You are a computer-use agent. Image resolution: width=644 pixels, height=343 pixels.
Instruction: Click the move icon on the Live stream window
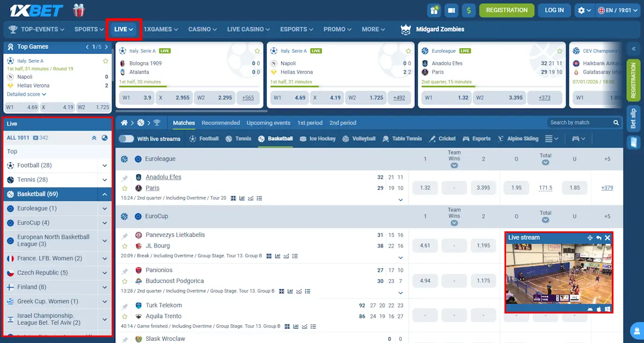[x=590, y=238]
